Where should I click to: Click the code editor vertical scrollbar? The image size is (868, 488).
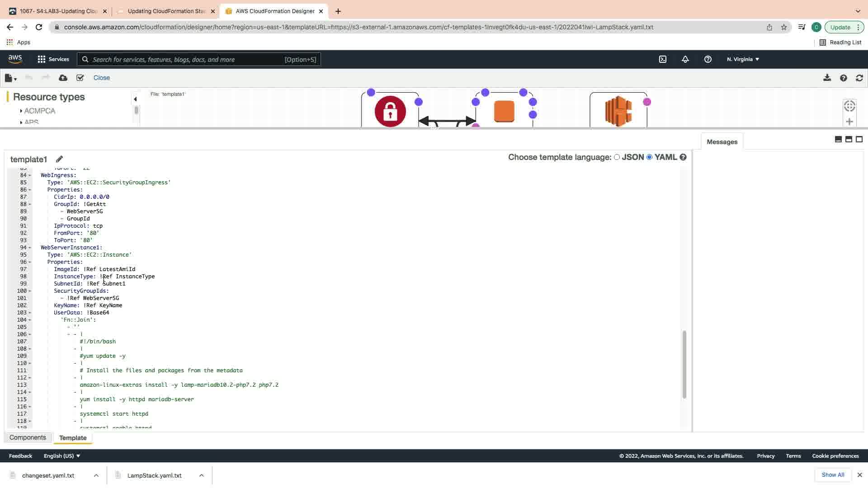point(684,364)
